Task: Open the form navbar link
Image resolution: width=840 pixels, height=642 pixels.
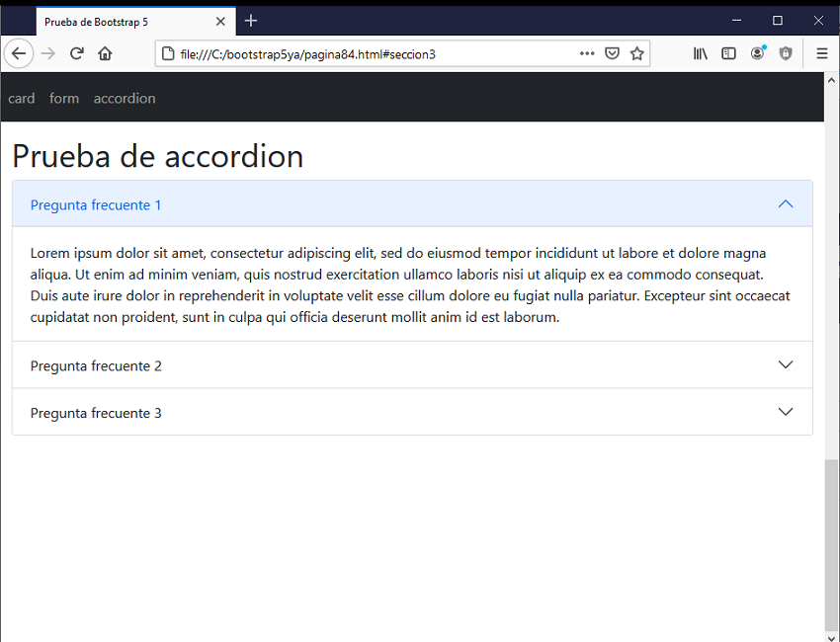Action: tap(64, 99)
